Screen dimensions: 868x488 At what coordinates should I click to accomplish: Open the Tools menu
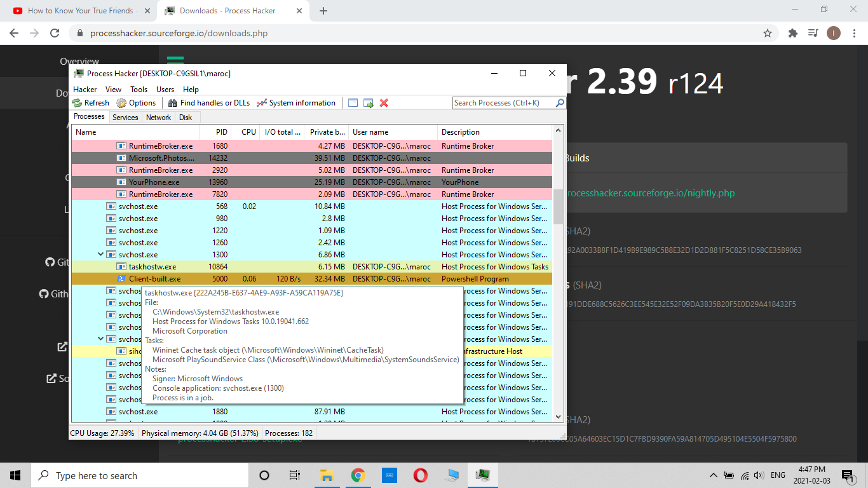pyautogui.click(x=139, y=90)
